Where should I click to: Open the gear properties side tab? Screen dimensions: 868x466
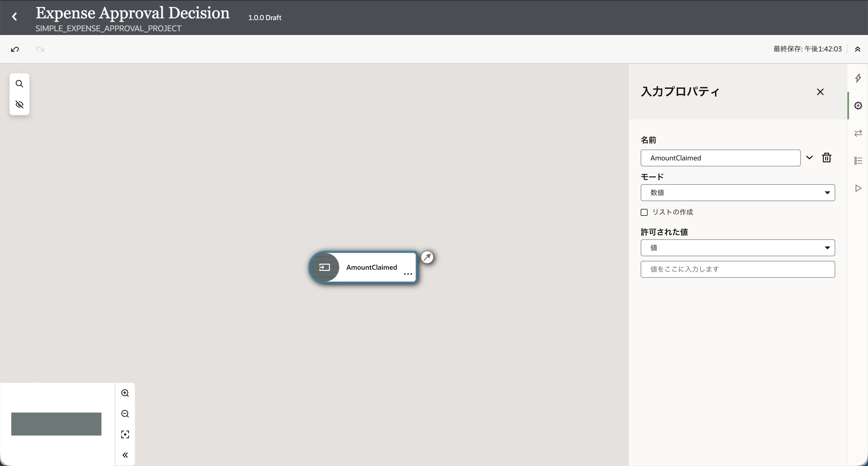tap(858, 106)
